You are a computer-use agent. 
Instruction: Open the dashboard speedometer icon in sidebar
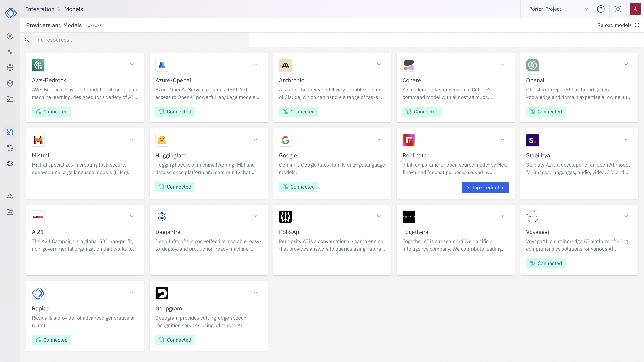tap(10, 36)
